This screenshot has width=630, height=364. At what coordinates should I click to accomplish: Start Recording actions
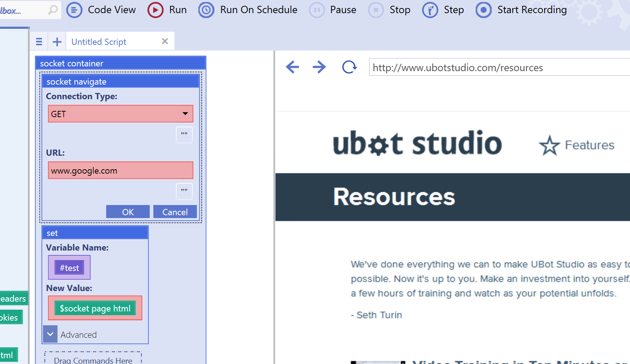(521, 10)
